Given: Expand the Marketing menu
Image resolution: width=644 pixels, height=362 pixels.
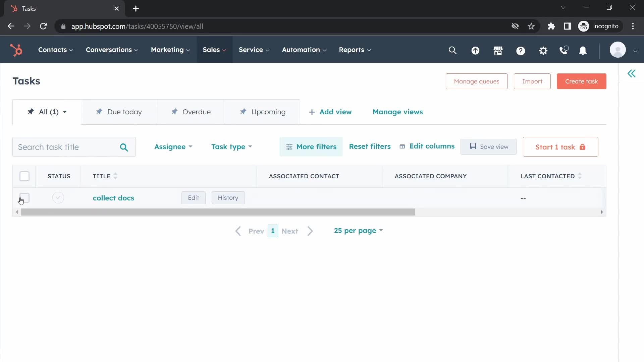Looking at the screenshot, I should tap(170, 50).
